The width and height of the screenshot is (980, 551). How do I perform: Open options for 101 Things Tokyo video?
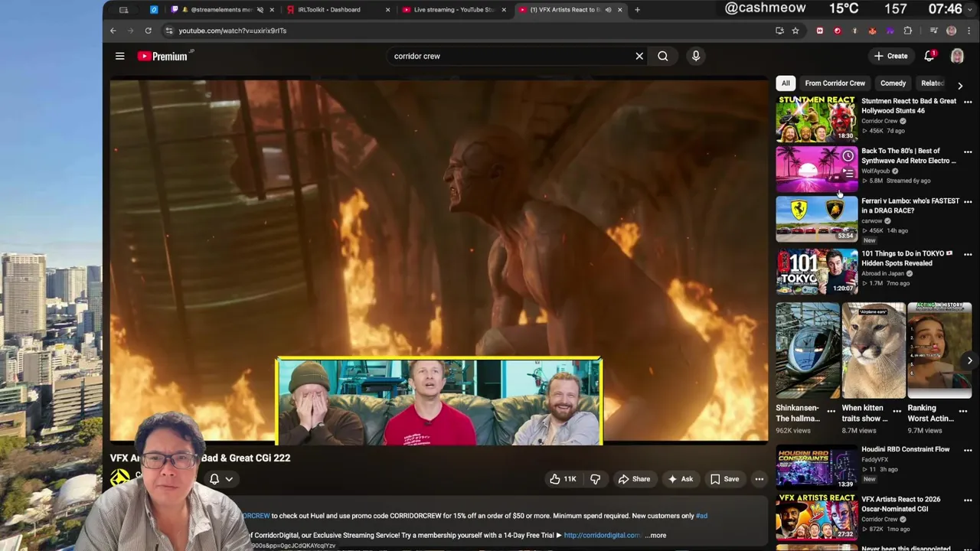coord(968,254)
